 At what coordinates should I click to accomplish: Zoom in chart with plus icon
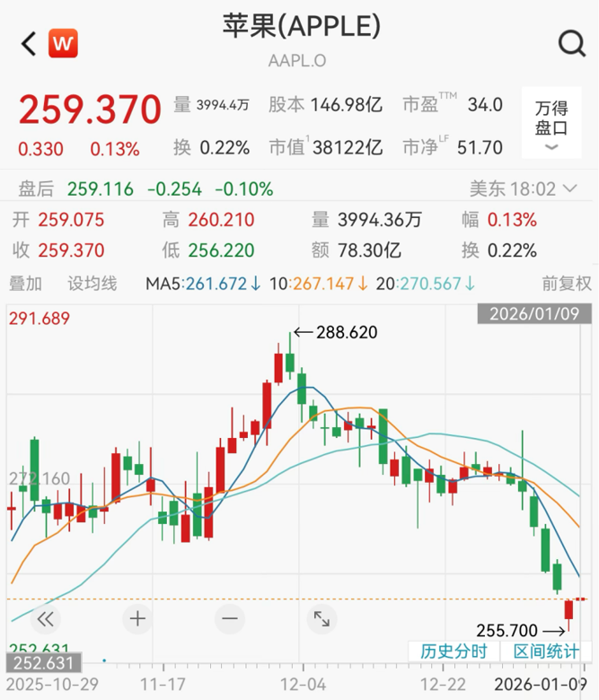click(137, 618)
